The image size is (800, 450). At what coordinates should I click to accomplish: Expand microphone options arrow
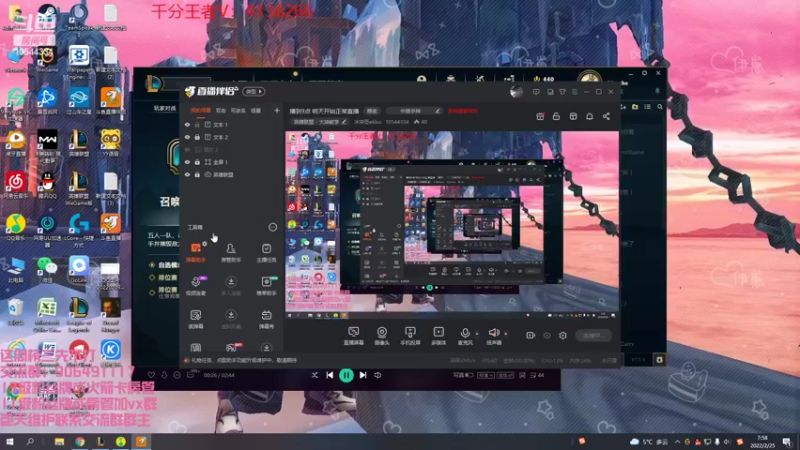477,334
